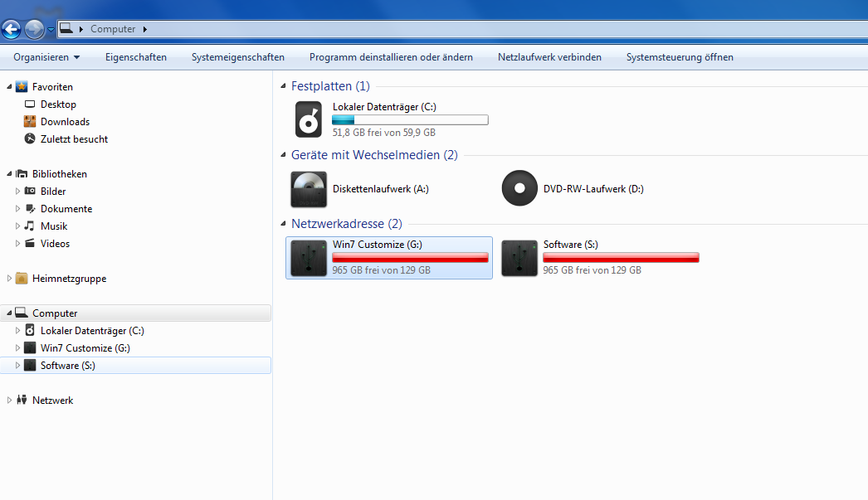Click the Forward navigation arrow button
The height and width of the screenshot is (500, 868).
(34, 29)
